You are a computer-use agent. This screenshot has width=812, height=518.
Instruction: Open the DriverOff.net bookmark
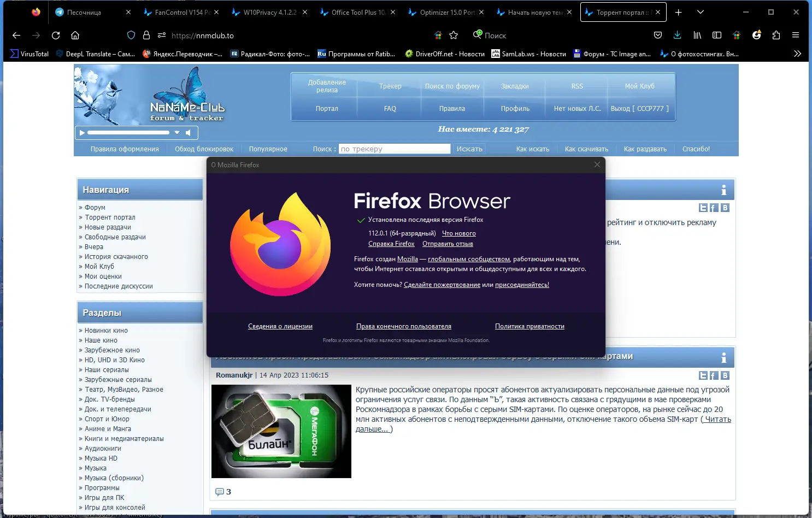coord(445,54)
